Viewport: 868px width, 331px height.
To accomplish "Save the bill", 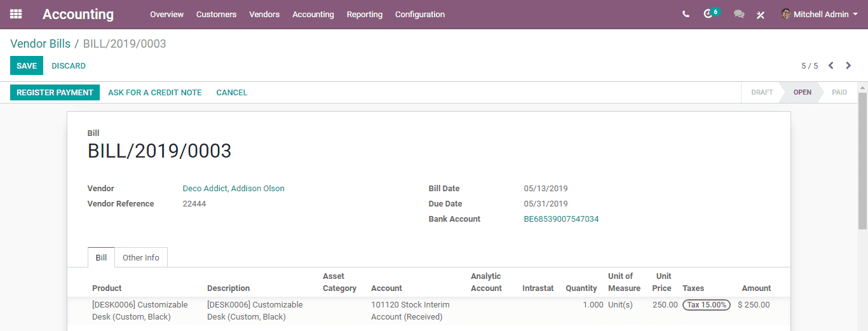I will click(27, 65).
